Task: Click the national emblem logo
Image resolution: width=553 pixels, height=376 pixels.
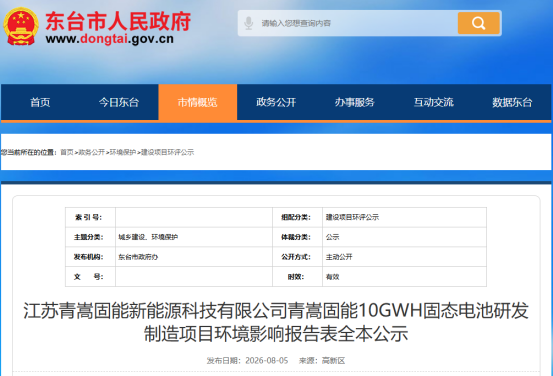Action: 21,26
